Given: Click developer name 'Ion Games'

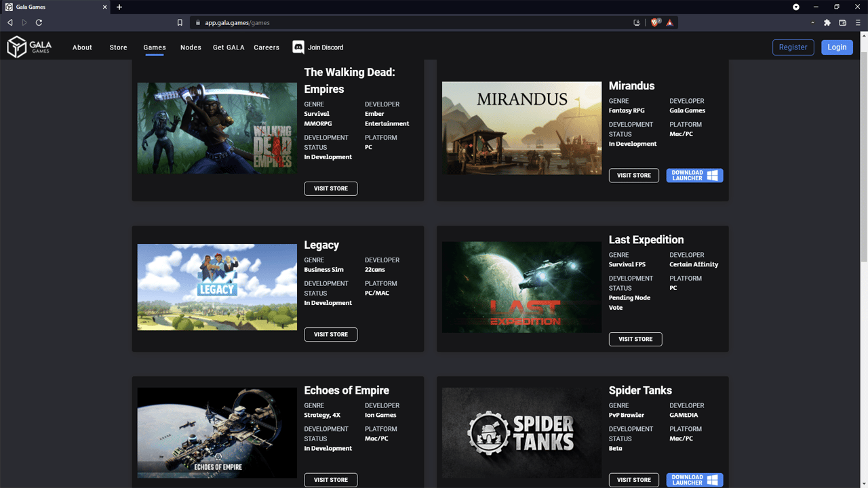Looking at the screenshot, I should [380, 415].
